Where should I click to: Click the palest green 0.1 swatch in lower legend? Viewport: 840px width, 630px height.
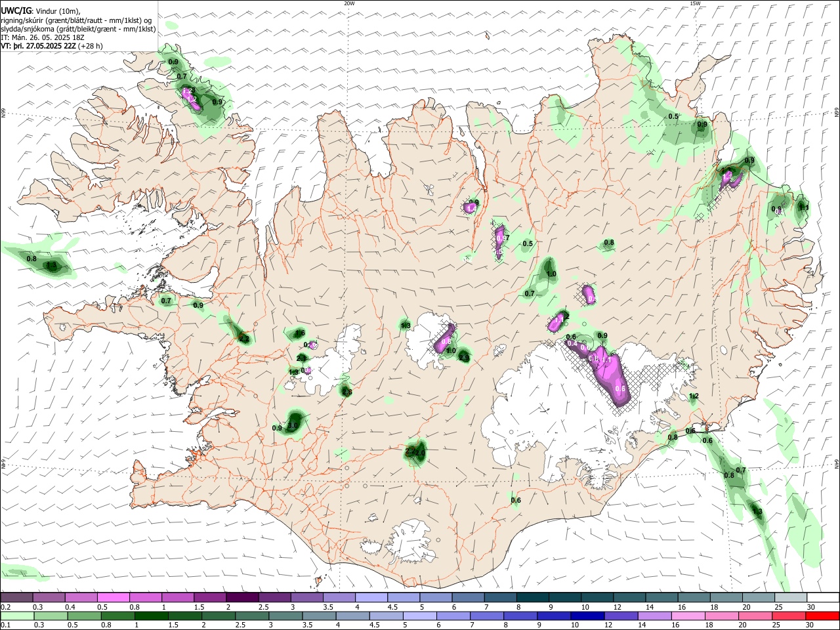coord(16,616)
